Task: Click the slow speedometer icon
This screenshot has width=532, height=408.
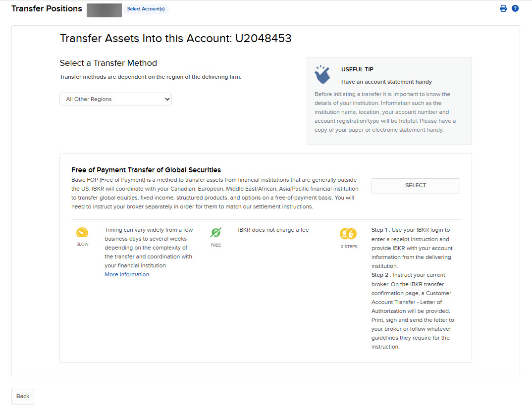Action: (x=82, y=233)
